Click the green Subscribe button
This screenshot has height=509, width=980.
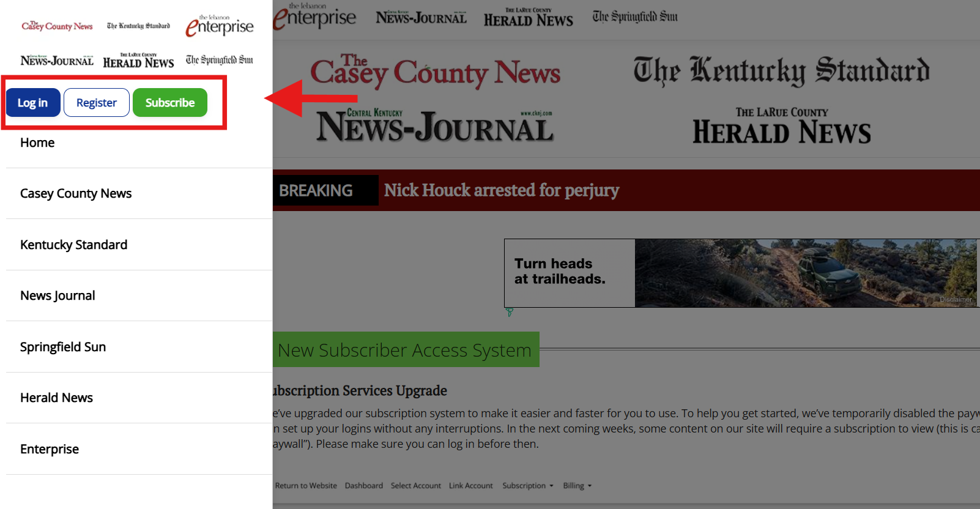(x=170, y=102)
